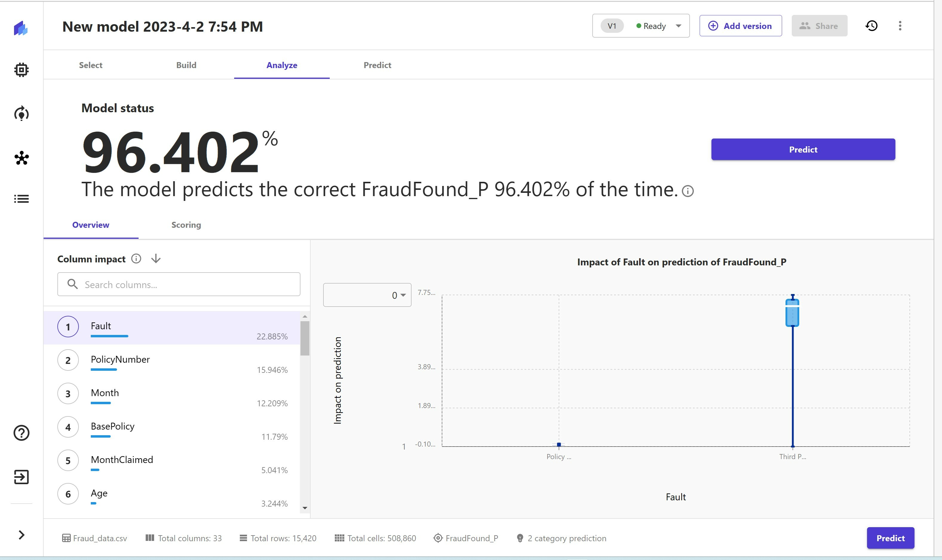
Task: Open the chart value dropdown showing 0
Action: coord(366,295)
